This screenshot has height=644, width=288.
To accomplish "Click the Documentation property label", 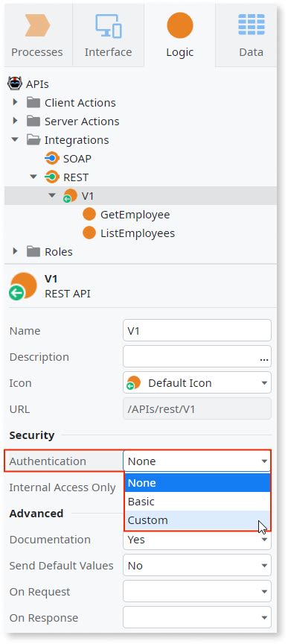I will coord(50,540).
